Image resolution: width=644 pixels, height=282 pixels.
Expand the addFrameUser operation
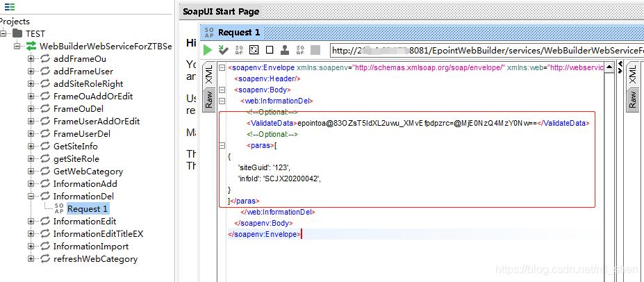pos(31,71)
